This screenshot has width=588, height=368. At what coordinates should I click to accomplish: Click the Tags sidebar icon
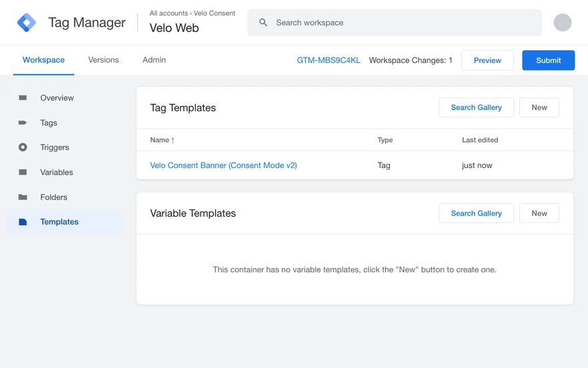point(23,122)
